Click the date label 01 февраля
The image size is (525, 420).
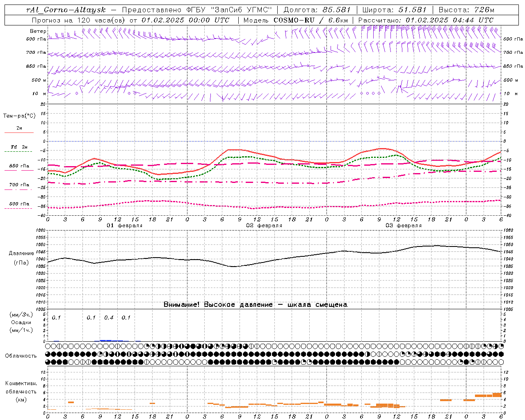click(125, 226)
